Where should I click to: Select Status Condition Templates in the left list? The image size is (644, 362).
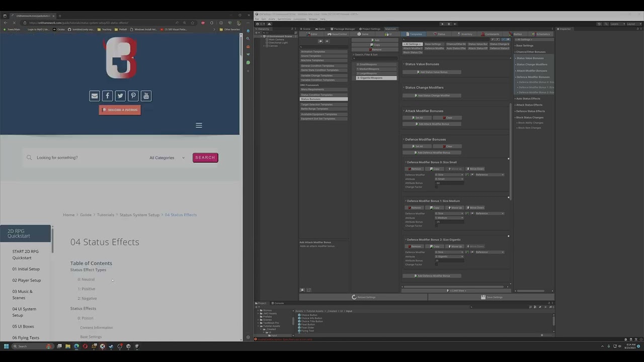[324, 95]
